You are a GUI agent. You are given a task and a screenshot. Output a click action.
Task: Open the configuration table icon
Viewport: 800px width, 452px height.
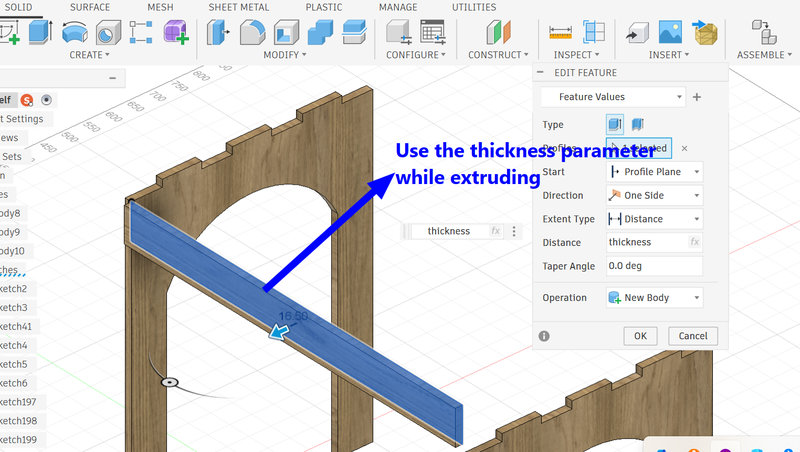[x=433, y=32]
